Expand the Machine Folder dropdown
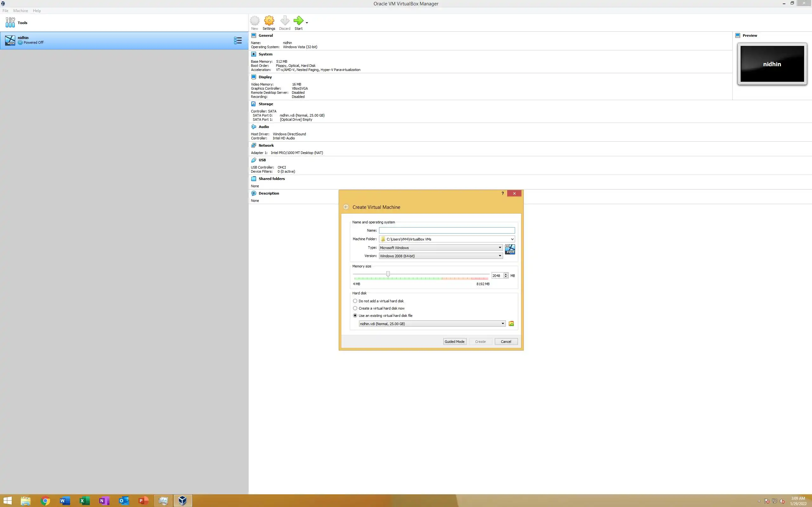The height and width of the screenshot is (507, 812). click(512, 239)
